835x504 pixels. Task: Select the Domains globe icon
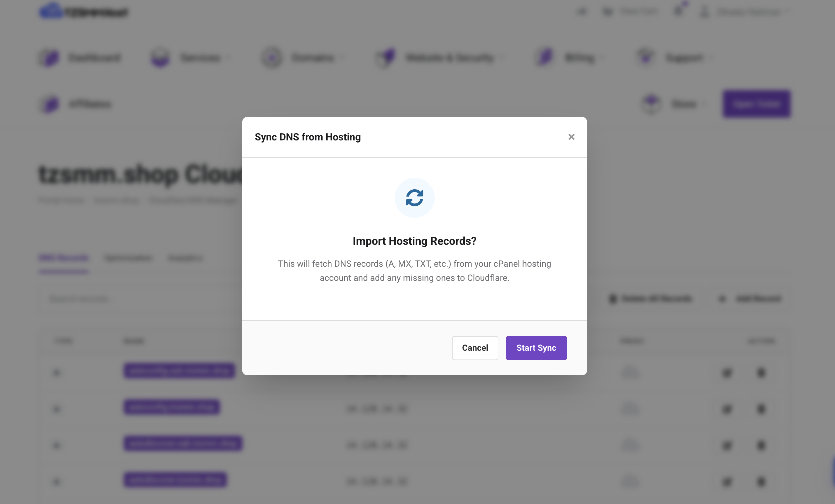tap(271, 58)
